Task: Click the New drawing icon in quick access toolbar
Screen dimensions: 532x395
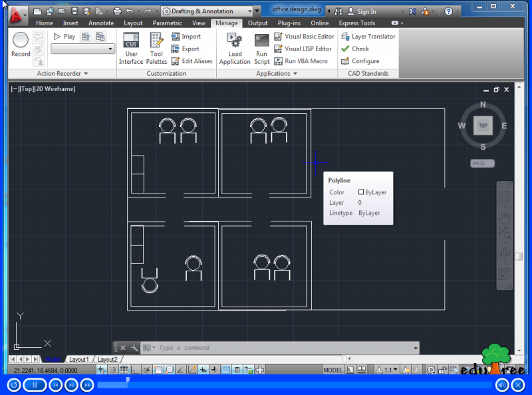Action: tap(37, 11)
